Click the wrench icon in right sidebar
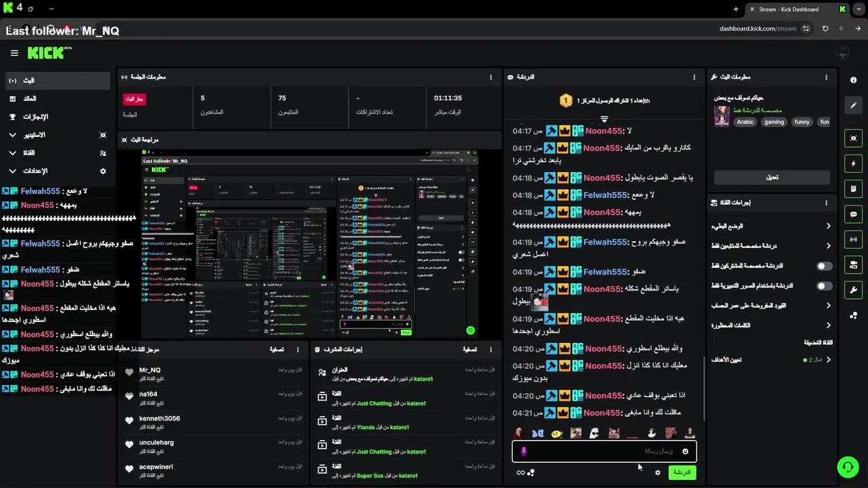The height and width of the screenshot is (488, 868). click(x=853, y=290)
